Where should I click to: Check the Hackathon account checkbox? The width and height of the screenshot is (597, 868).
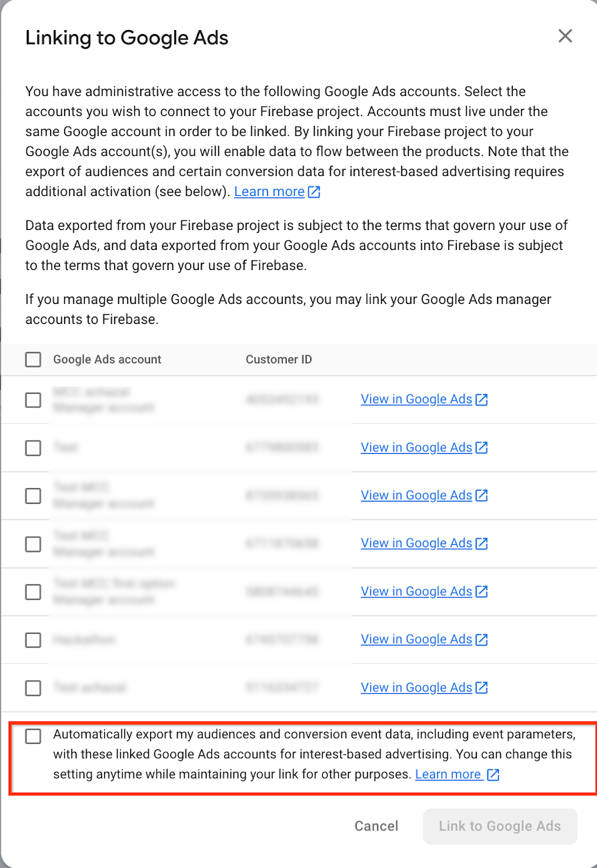pos(33,640)
